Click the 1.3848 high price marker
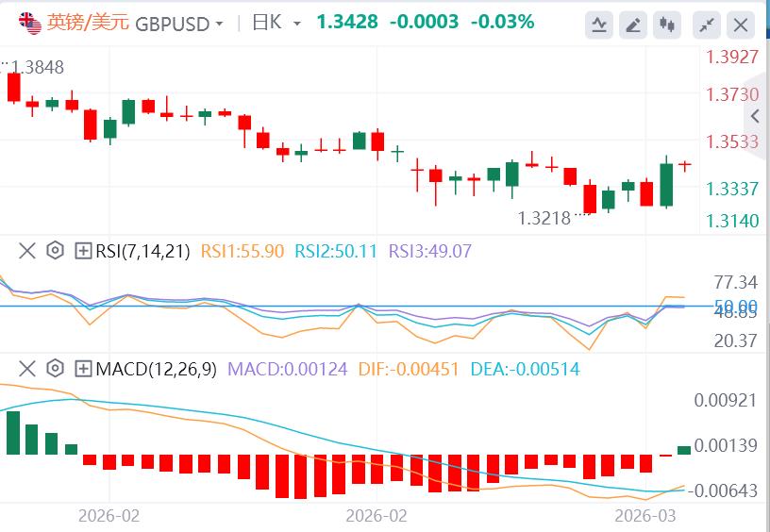Screen dimensions: 770x532 pyautogui.click(x=38, y=66)
